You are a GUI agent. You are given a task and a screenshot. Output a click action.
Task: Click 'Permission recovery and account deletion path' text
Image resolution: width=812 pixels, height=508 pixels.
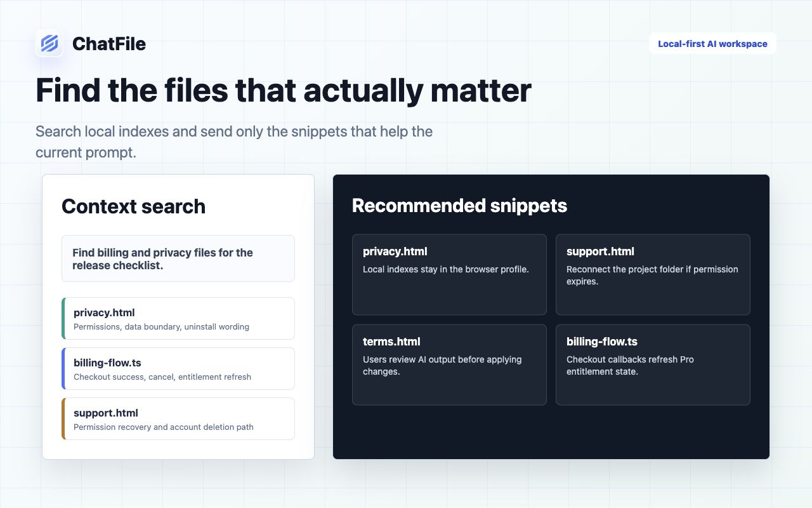[x=164, y=427]
